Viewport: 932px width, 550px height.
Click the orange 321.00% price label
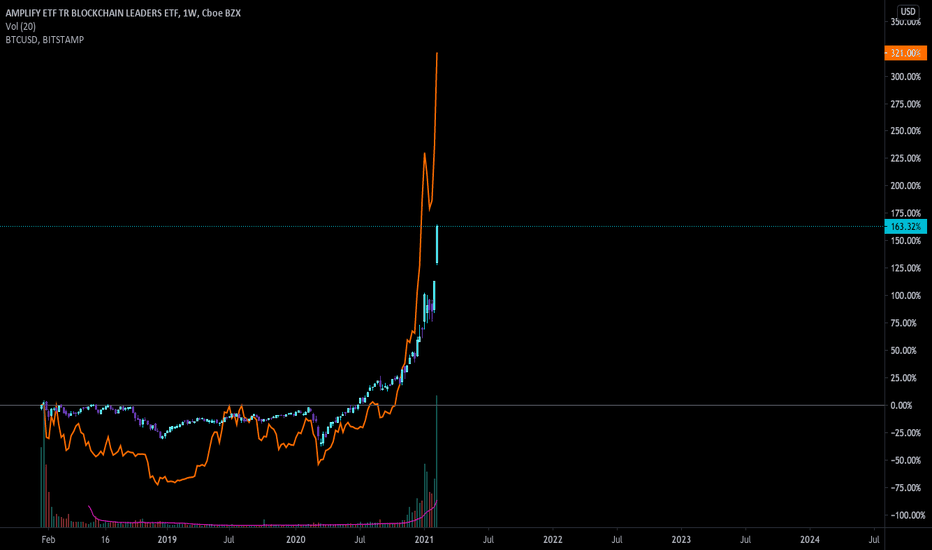pyautogui.click(x=905, y=54)
